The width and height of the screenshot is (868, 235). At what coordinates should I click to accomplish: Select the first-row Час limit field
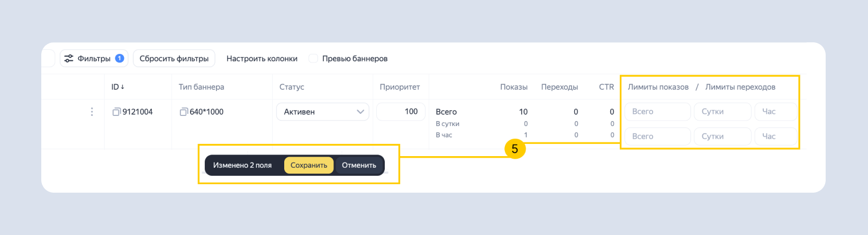[x=775, y=112]
